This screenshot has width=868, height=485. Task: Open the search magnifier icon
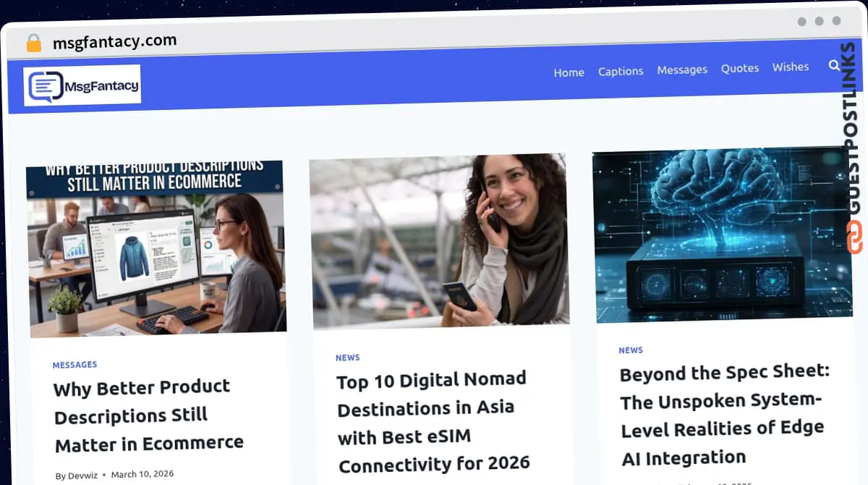click(x=834, y=66)
